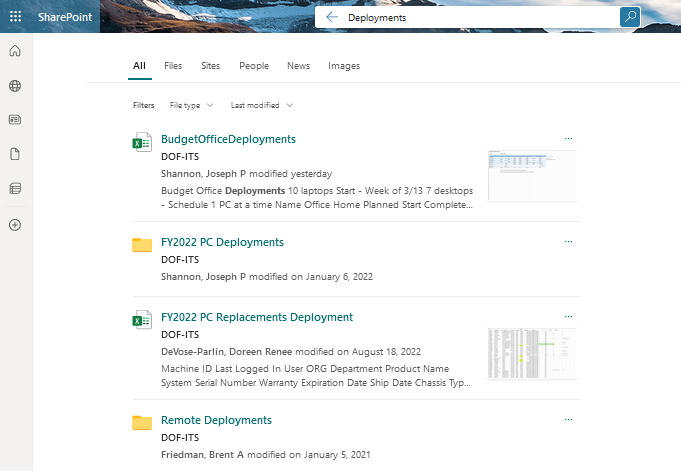The width and height of the screenshot is (681, 471).
Task: Open the BudgetOfficeDeployments result
Action: (228, 139)
